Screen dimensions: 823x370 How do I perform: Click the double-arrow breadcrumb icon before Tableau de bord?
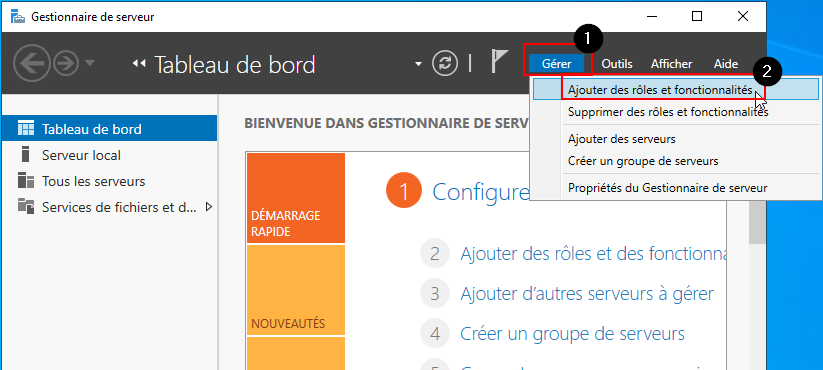pyautogui.click(x=139, y=64)
